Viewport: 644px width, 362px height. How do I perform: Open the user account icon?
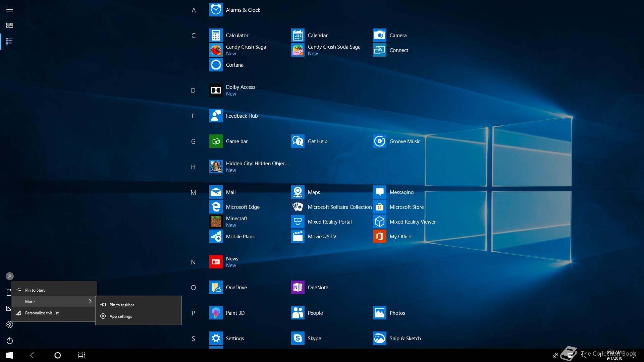click(x=10, y=276)
